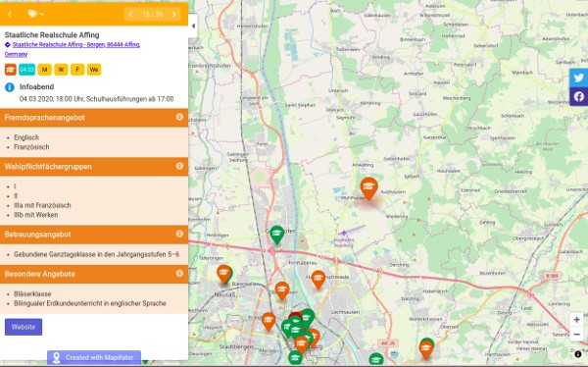This screenshot has width=588, height=367.
Task: Zoom in the map with plus
Action: [577, 320]
